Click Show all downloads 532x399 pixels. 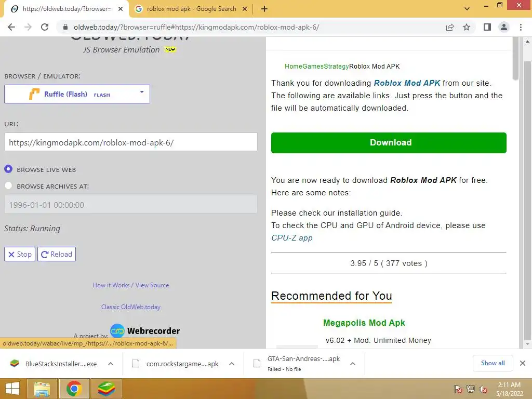tap(493, 363)
